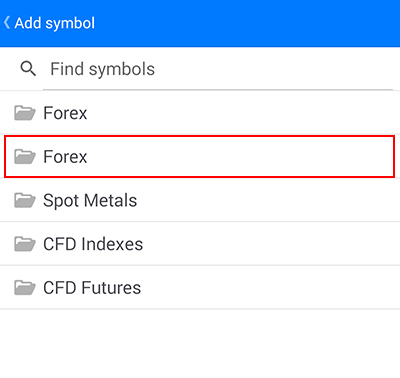This screenshot has height=378, width=400.
Task: Click the folder icon of the Forex entry without outline
Action: coord(25,113)
